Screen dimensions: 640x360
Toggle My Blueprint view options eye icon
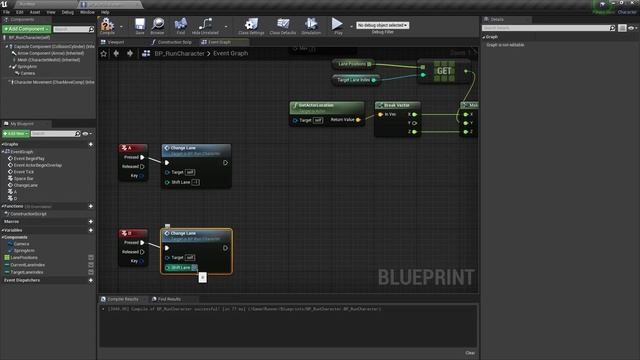coord(85,133)
